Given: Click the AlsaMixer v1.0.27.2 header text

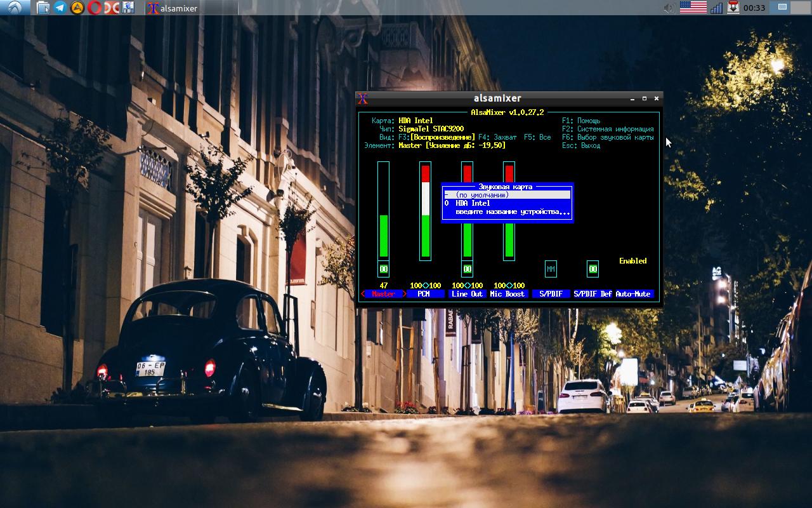Looking at the screenshot, I should tap(507, 112).
